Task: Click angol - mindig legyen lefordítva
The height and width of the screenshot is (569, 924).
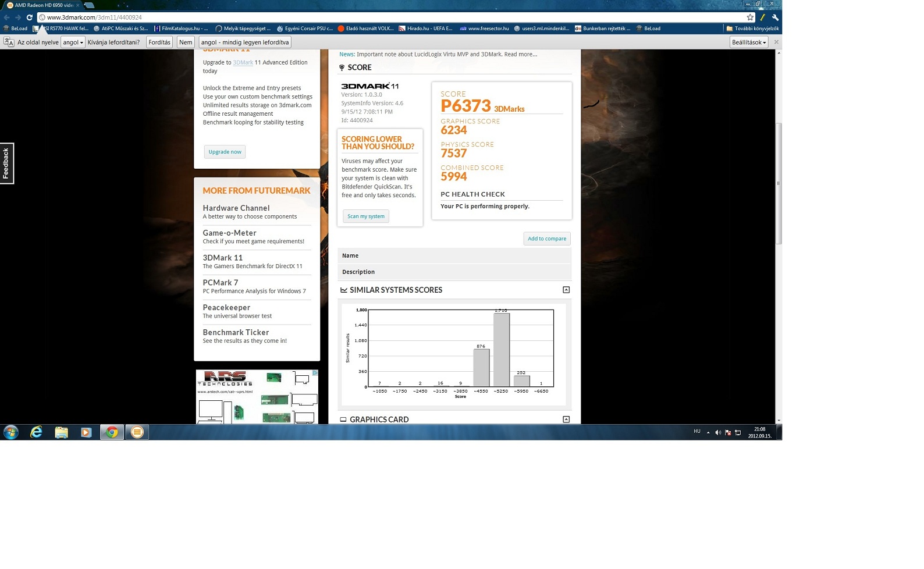Action: (245, 42)
